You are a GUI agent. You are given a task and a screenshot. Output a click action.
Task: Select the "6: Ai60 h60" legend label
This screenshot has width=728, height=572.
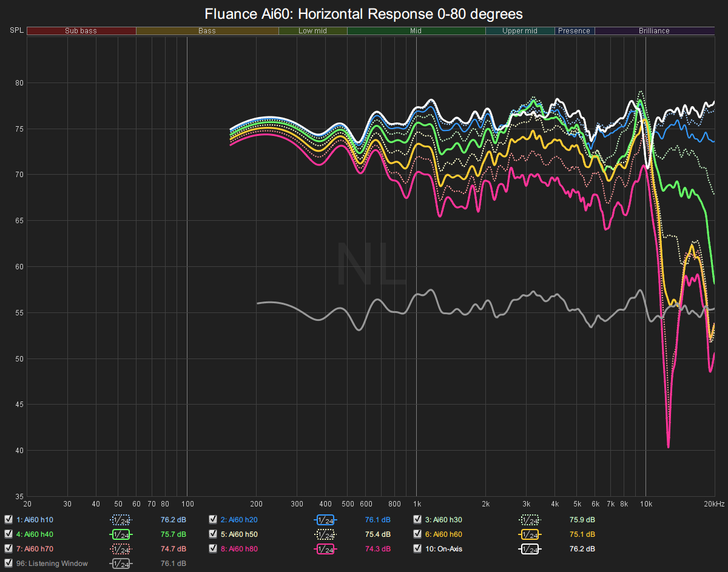tap(443, 534)
